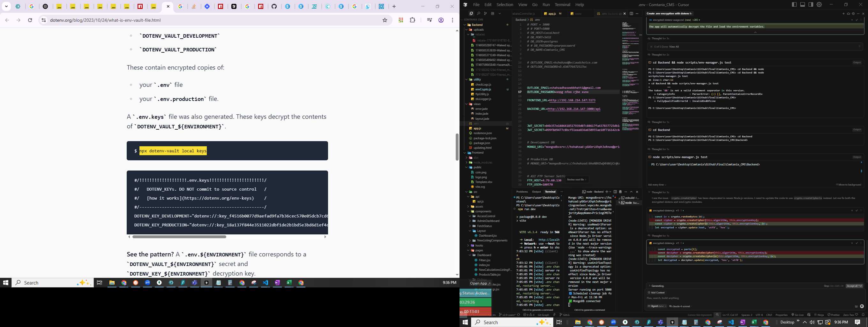Switch to the Output panel tab
The width and height of the screenshot is (868, 327).
pos(536,192)
